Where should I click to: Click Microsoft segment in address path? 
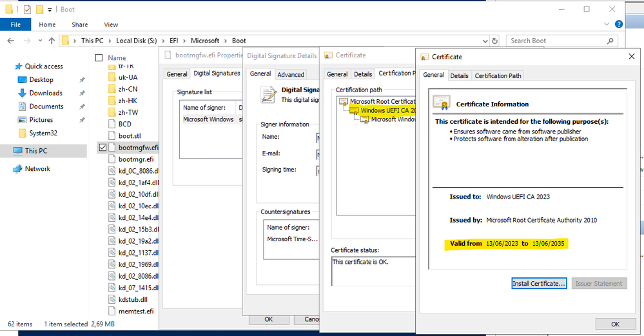click(x=205, y=41)
